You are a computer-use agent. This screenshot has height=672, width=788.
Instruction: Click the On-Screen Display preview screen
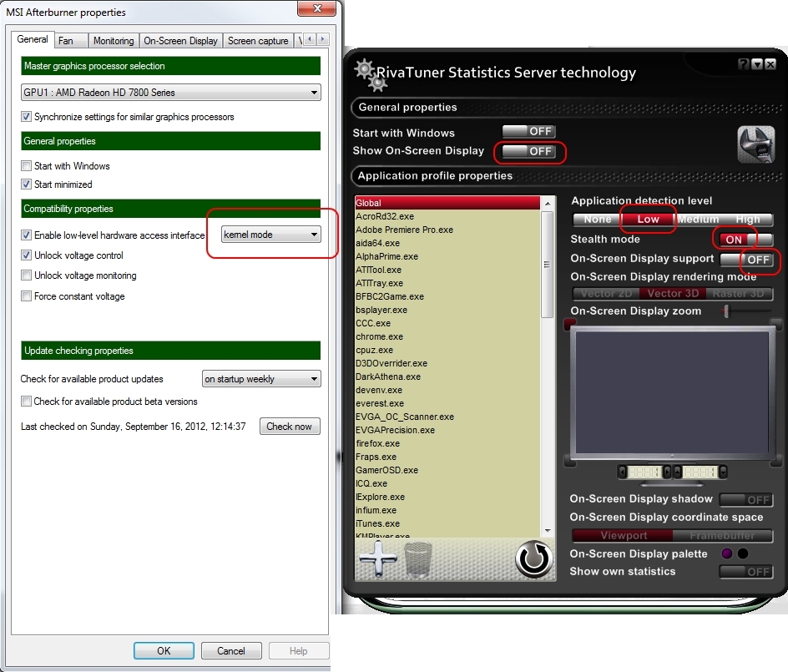coord(672,392)
